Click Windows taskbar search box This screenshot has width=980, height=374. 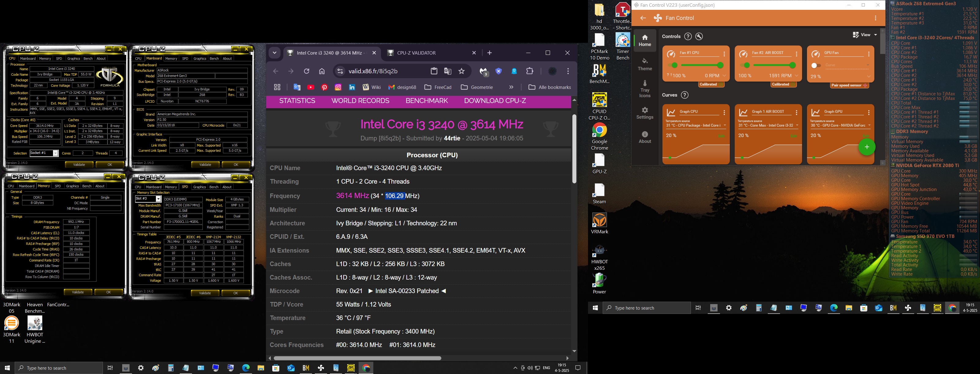point(58,368)
